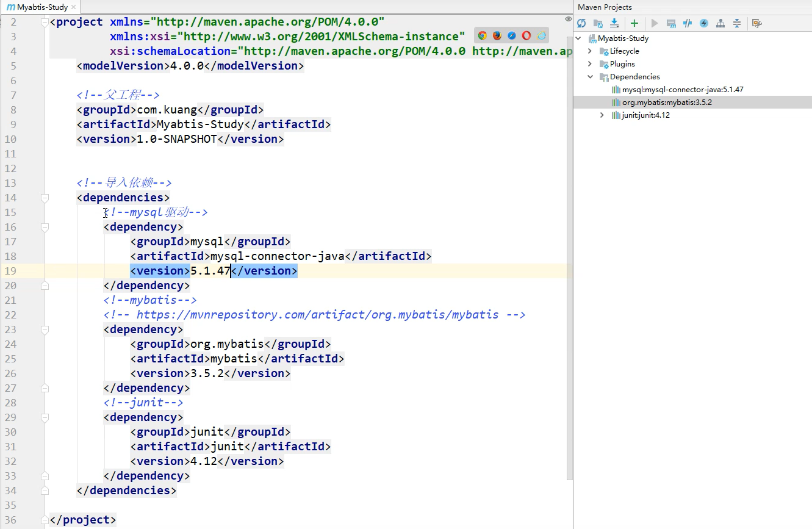Collapse all nodes in Maven tree
Image resolution: width=812 pixels, height=529 pixels.
[x=737, y=23]
